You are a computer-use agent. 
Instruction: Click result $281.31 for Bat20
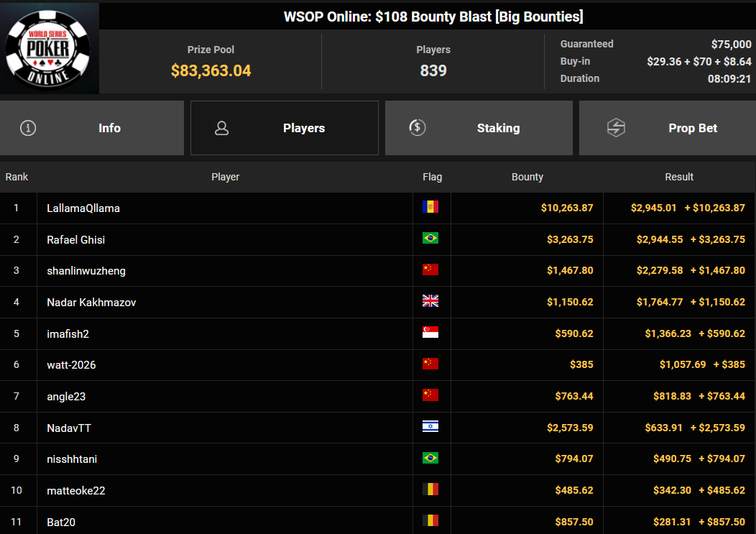672,522
